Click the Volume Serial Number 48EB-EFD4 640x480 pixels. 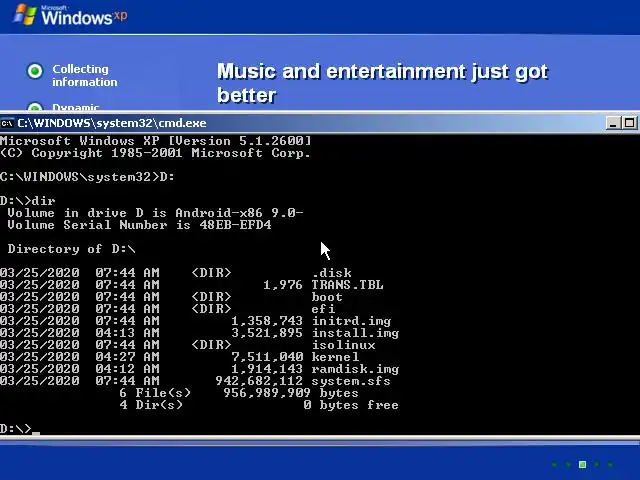[236, 225]
